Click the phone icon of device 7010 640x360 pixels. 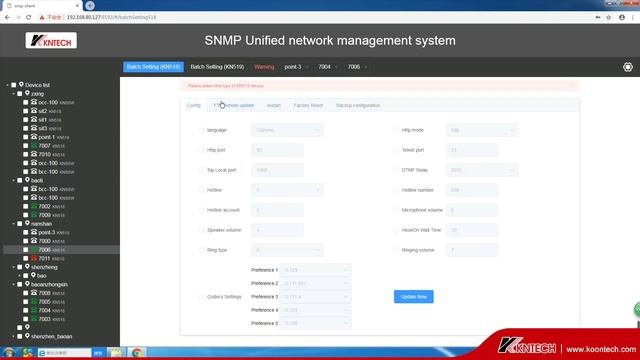[x=34, y=154]
